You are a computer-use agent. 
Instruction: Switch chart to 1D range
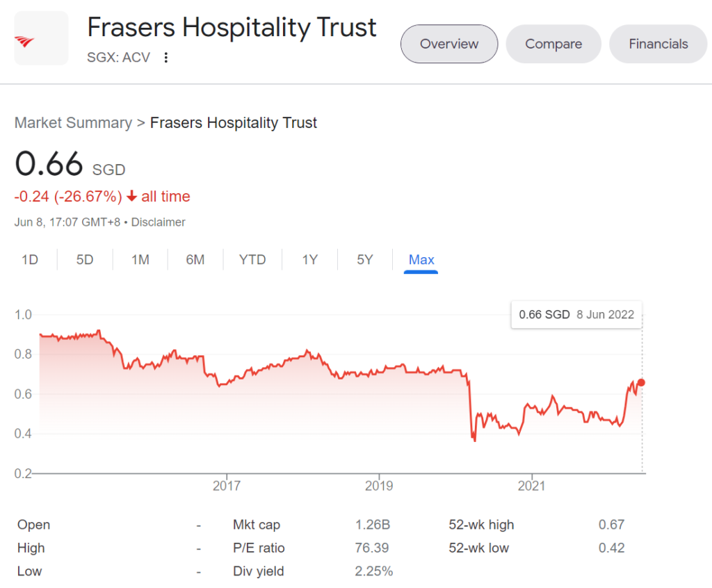coord(30,260)
